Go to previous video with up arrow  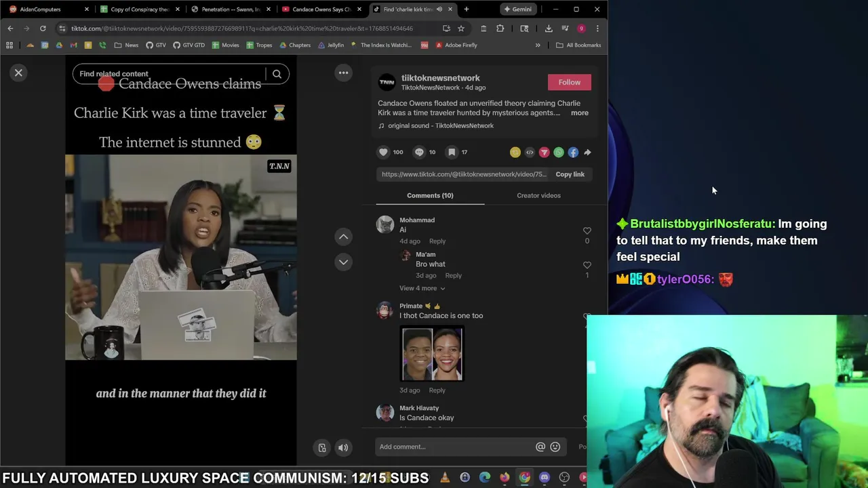[344, 237]
